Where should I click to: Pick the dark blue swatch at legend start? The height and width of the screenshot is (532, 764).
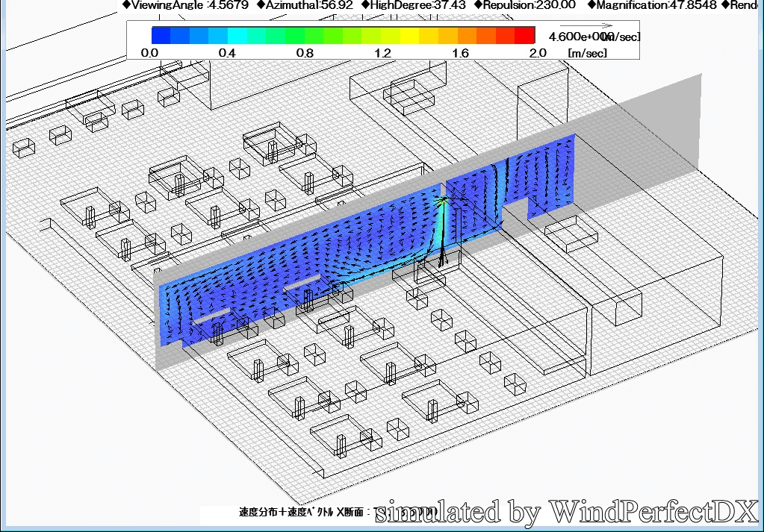pyautogui.click(x=161, y=35)
